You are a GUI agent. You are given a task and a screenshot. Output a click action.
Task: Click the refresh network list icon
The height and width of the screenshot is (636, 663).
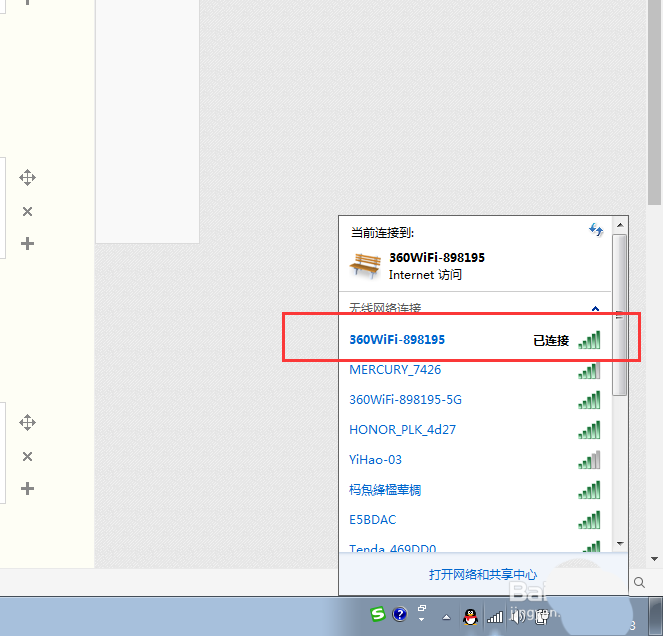tap(596, 230)
